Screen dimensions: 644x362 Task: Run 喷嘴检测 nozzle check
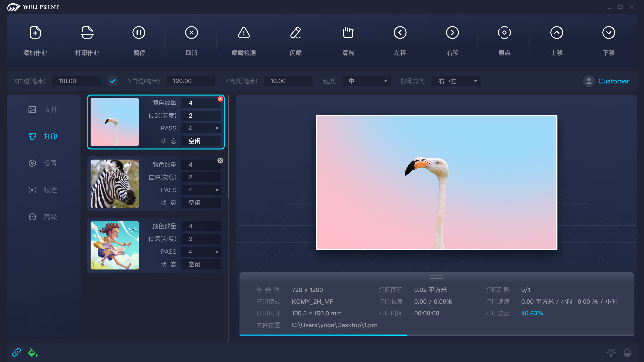[244, 33]
